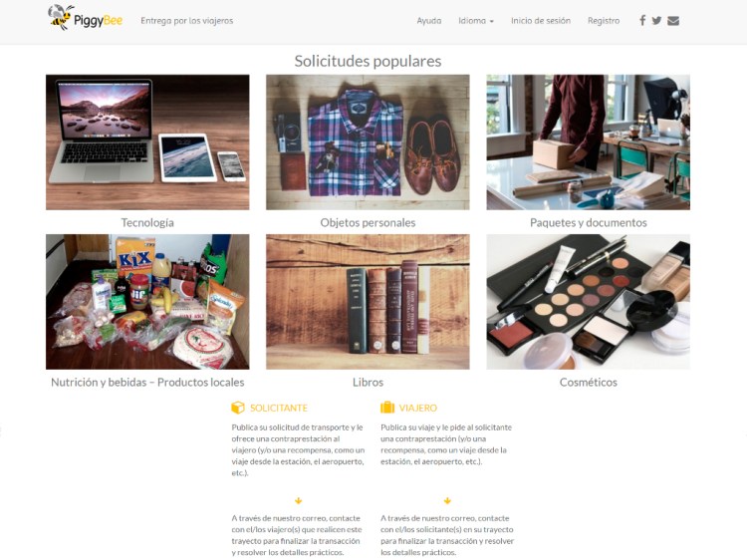Click the down arrow under Viajero text
Screen dimensions: 747x560
click(447, 501)
